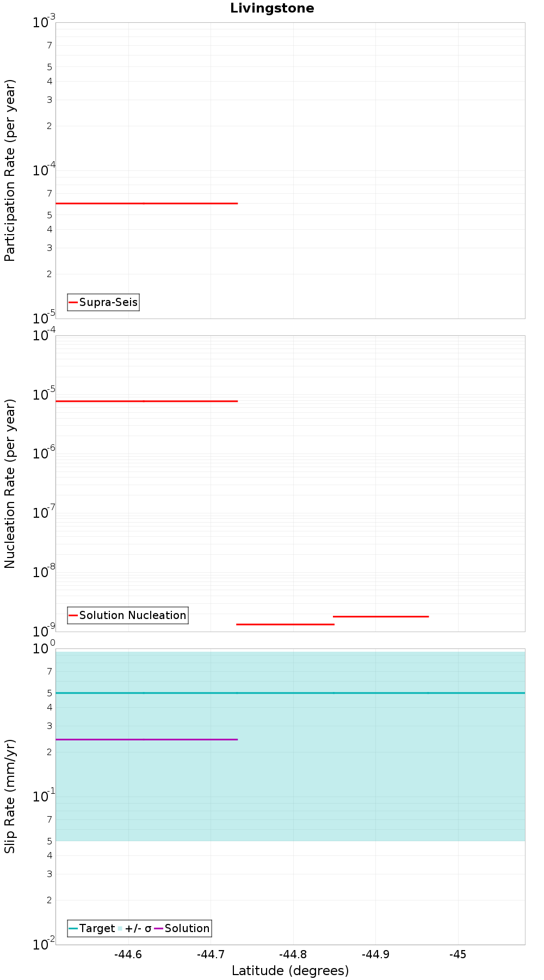The width and height of the screenshot is (544, 980).
Task: Click the shaded sigma band in slip rate plot
Action: pyautogui.click(x=290, y=789)
